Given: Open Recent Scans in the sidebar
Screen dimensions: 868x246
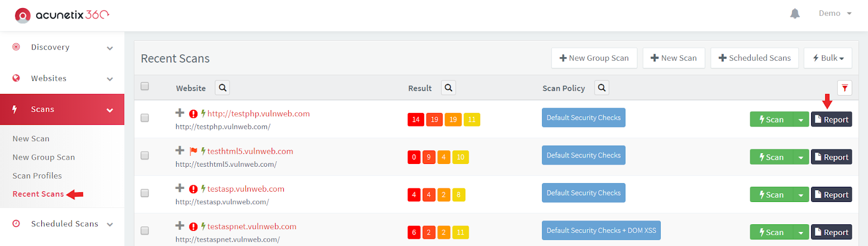Looking at the screenshot, I should [x=38, y=194].
